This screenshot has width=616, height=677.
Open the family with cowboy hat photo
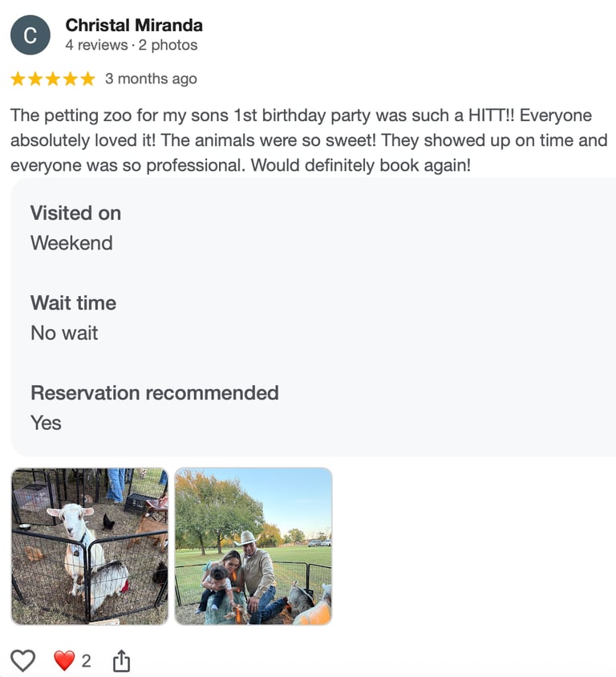tap(253, 546)
